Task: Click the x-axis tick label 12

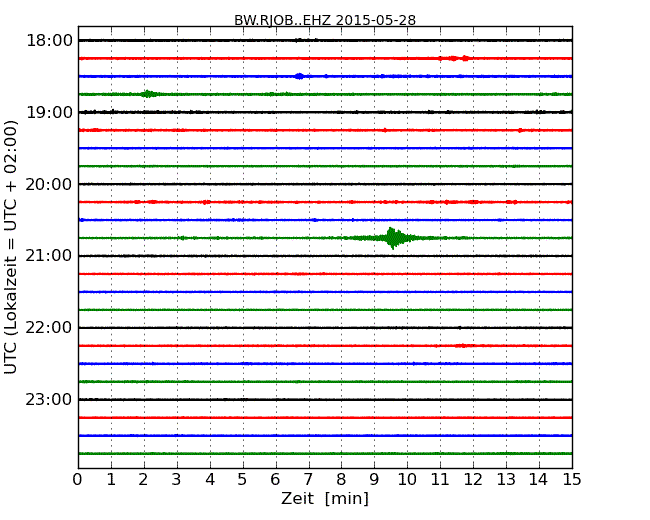Action: click(473, 480)
